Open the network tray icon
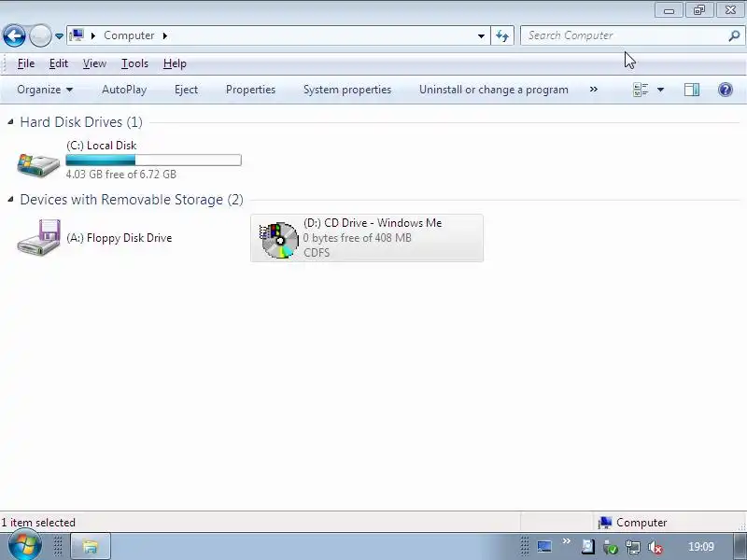The height and width of the screenshot is (560, 747). (x=633, y=548)
